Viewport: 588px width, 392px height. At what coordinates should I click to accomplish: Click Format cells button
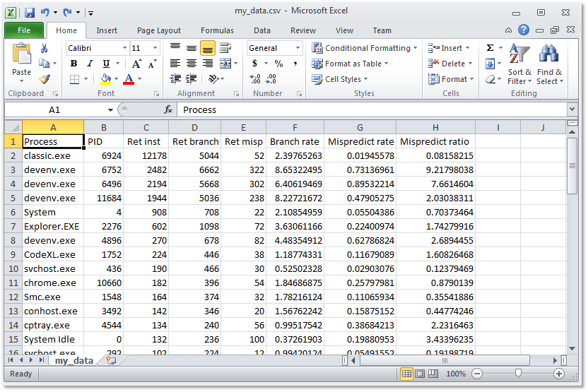452,79
